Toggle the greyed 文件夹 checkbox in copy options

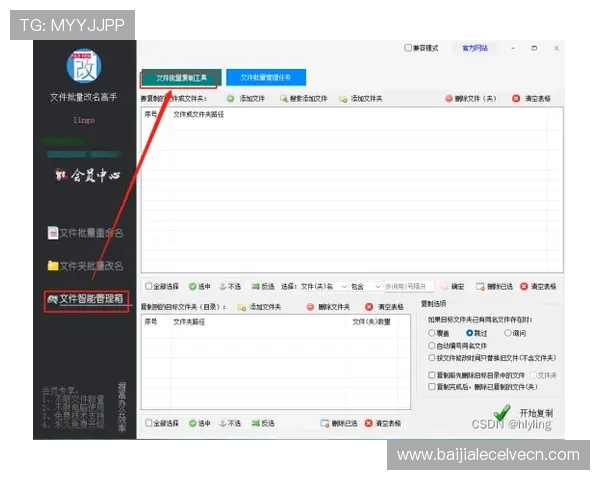533,375
